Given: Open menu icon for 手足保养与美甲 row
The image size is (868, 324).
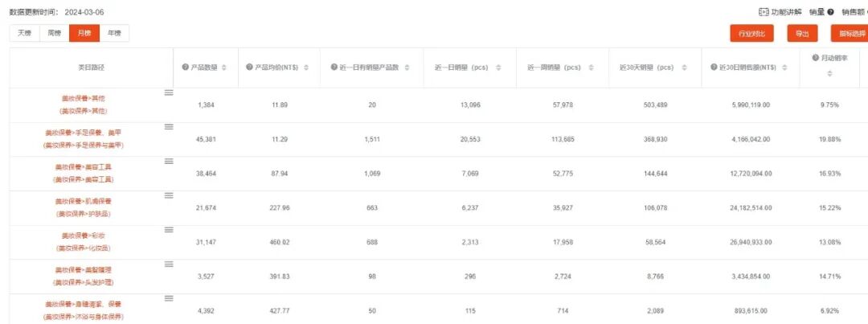Looking at the screenshot, I should click(x=169, y=127).
